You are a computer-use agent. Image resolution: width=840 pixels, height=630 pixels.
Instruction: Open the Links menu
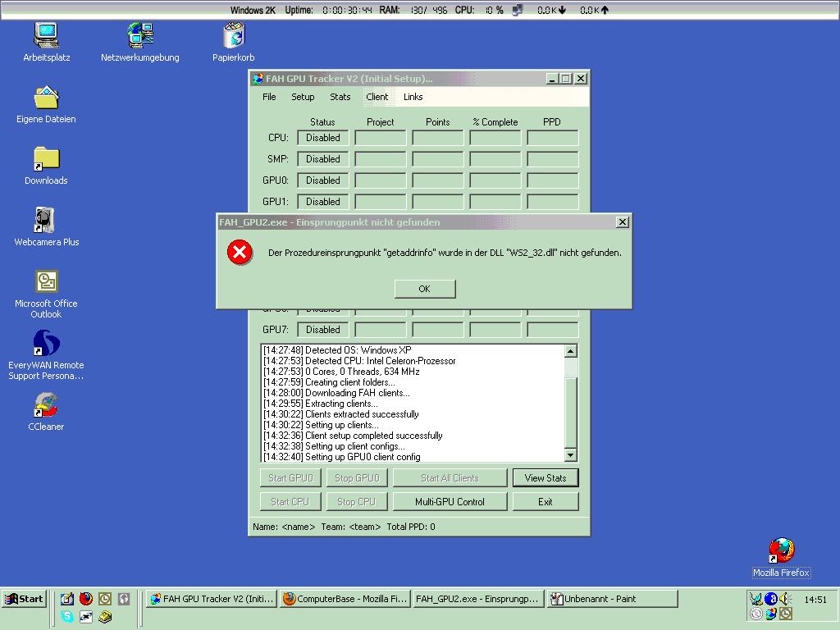pyautogui.click(x=413, y=97)
